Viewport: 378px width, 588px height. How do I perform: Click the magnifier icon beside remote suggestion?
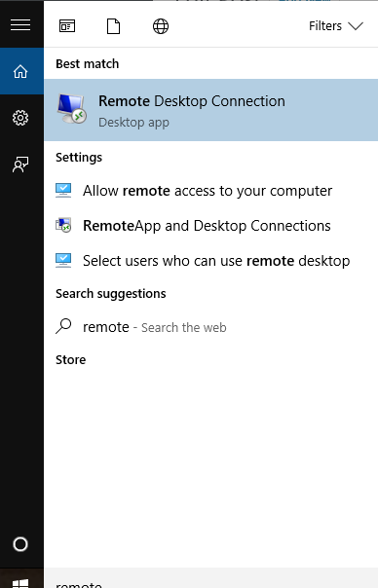coord(63,326)
